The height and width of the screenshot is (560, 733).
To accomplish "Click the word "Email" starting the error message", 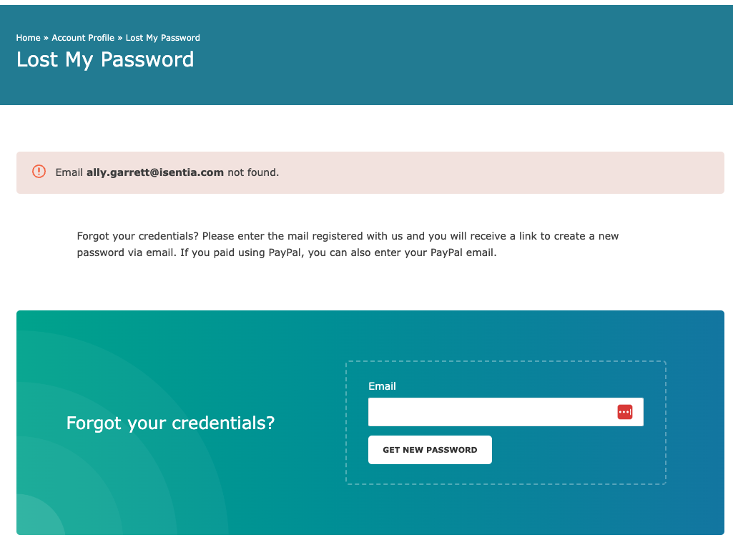I will (69, 172).
